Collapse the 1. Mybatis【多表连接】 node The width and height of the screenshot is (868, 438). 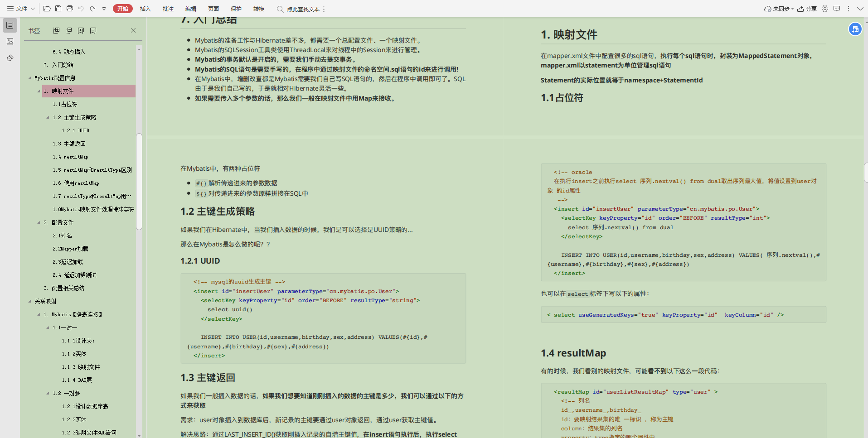click(x=39, y=314)
